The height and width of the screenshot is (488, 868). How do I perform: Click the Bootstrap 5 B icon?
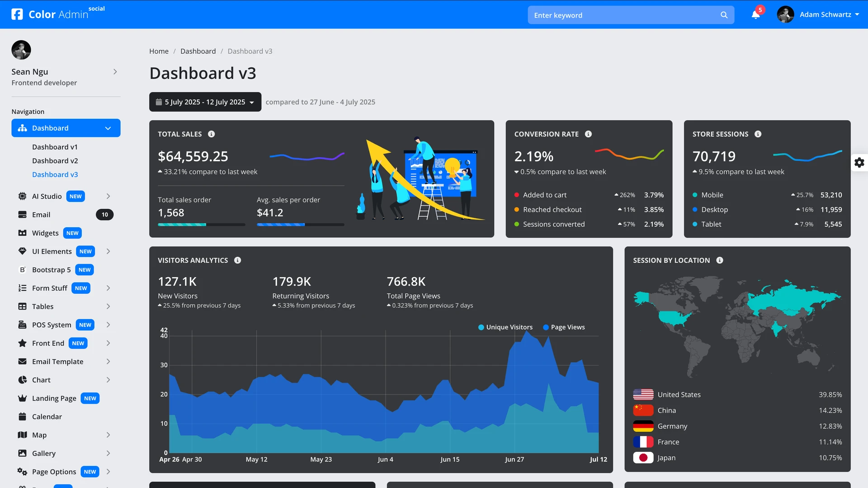[x=22, y=270]
